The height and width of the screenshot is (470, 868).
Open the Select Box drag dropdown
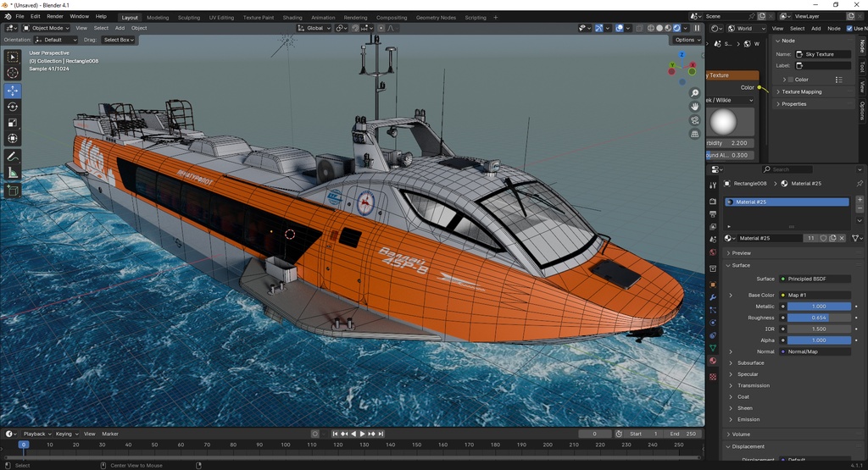[x=119, y=40]
